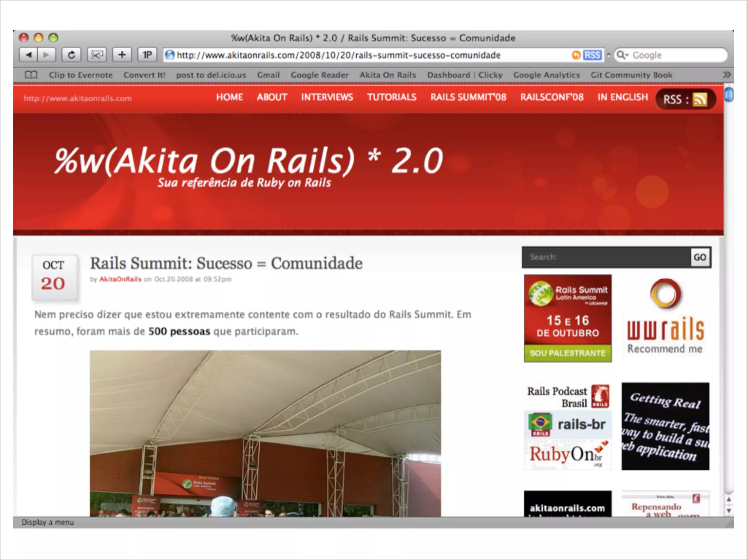747x560 pixels.
Task: Show more bookmarks with the double chevron
Action: 727,75
